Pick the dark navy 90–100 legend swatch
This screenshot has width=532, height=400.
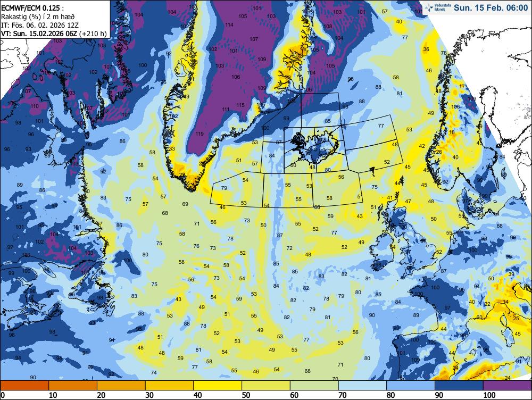459,386
